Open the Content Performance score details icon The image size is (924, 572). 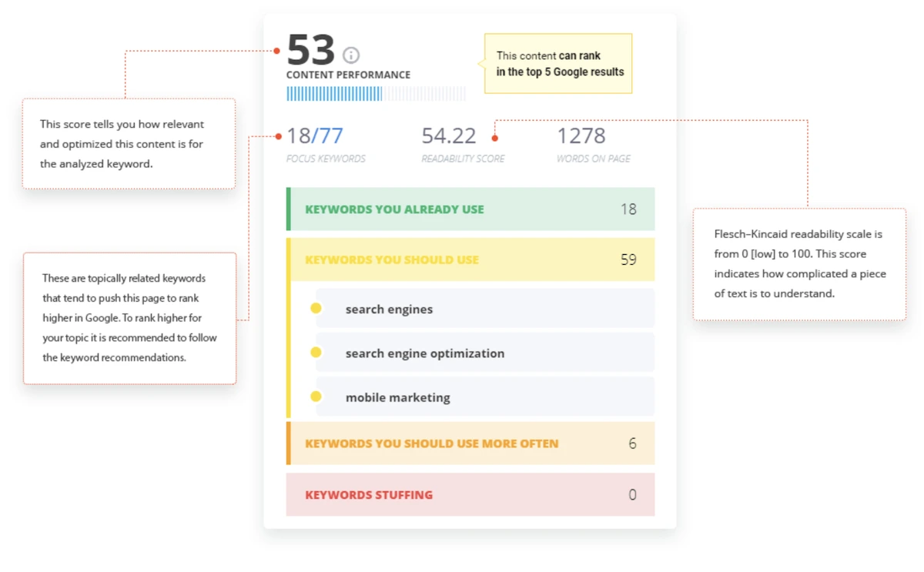(x=351, y=55)
